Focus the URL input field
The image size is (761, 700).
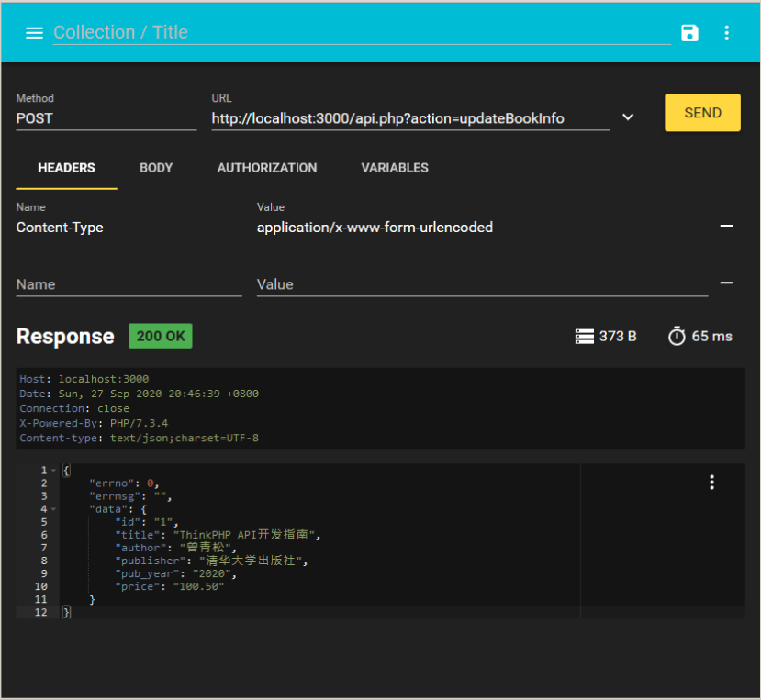pyautogui.click(x=410, y=118)
